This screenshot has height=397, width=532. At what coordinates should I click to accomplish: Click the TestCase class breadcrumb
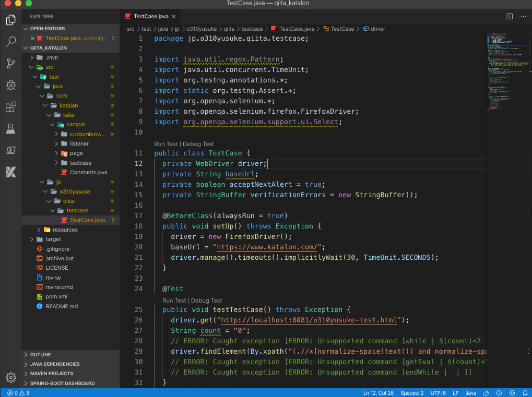pyautogui.click(x=342, y=29)
